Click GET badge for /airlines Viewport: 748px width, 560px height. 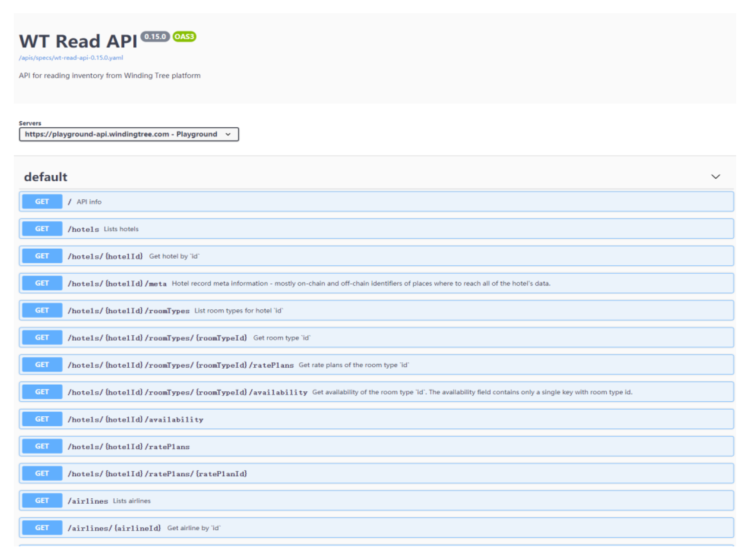(42, 501)
